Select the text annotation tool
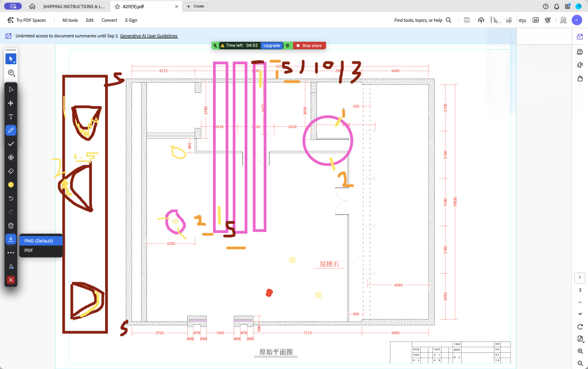Screen dimensions: 588x369 point(11,116)
